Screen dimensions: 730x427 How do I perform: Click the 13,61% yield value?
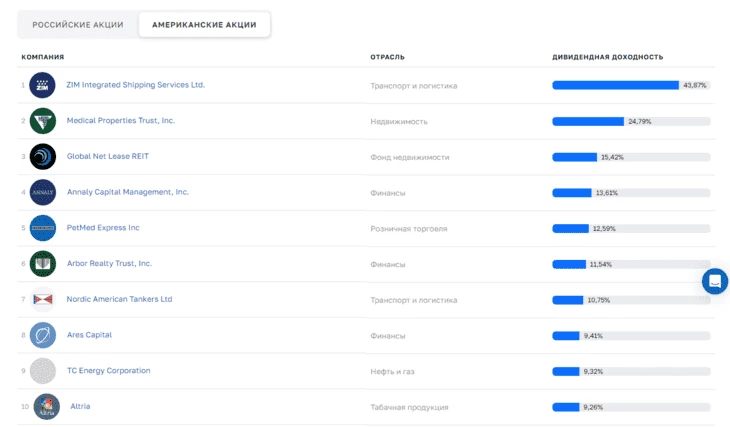point(607,193)
